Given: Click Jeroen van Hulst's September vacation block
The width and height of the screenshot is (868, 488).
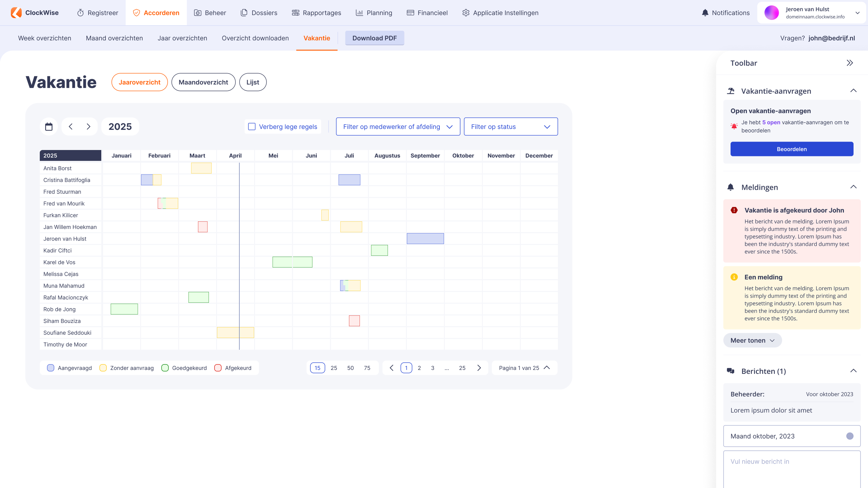Looking at the screenshot, I should tap(425, 239).
